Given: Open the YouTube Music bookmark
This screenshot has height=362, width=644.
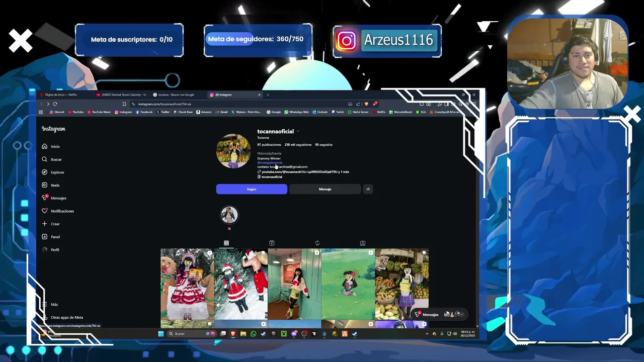Looking at the screenshot, I should [99, 112].
